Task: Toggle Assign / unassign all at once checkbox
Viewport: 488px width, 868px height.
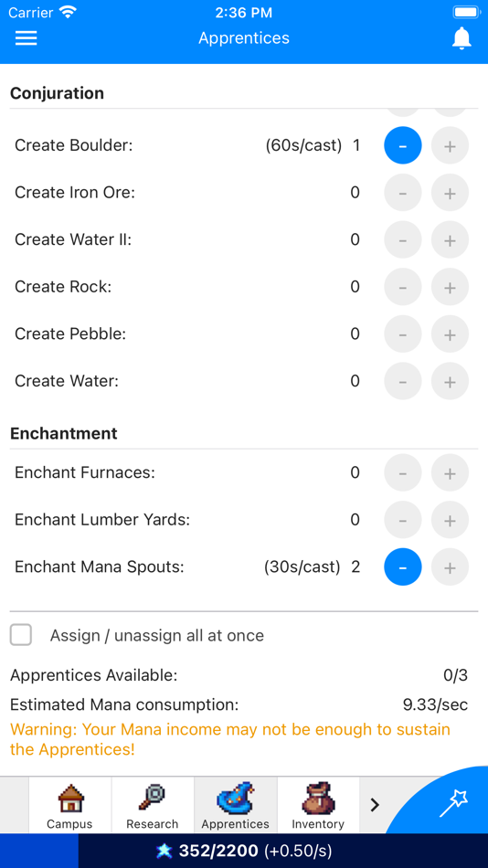Action: (x=21, y=635)
